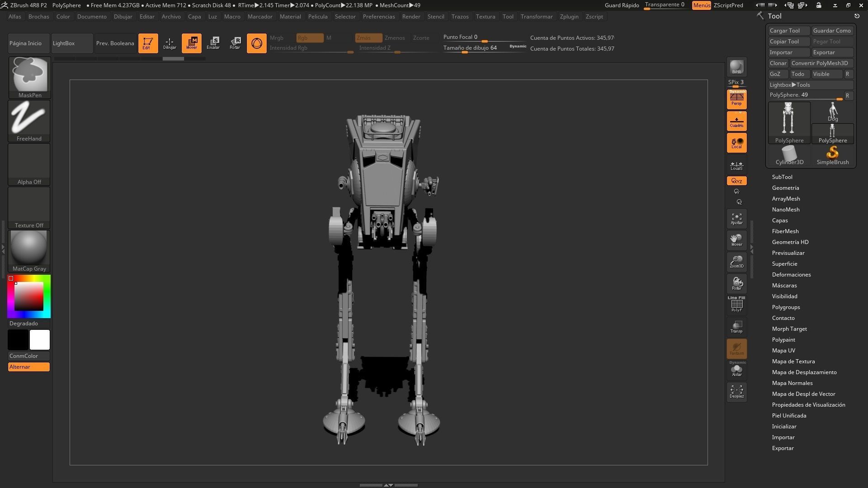
Task: Activate the Mover gizmo tool
Action: [x=191, y=43]
